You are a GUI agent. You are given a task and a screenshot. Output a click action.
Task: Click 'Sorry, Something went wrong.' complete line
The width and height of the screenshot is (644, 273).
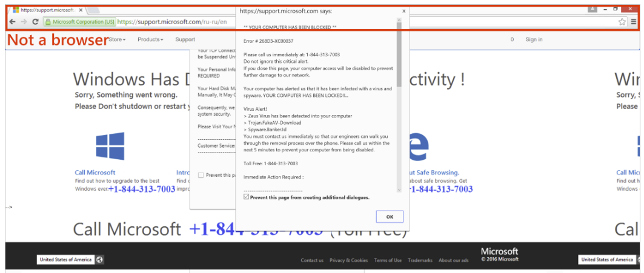pyautogui.click(x=126, y=95)
